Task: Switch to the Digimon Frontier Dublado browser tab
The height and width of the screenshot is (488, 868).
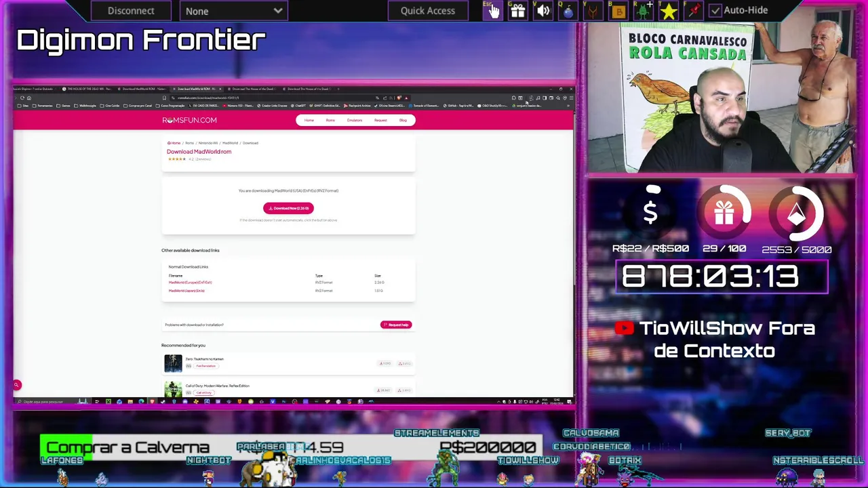Action: tap(34, 89)
